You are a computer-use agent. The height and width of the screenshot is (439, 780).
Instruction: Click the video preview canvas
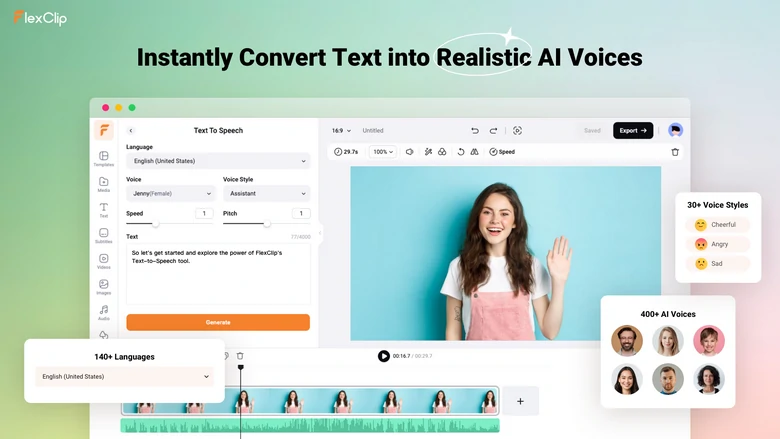pos(505,253)
